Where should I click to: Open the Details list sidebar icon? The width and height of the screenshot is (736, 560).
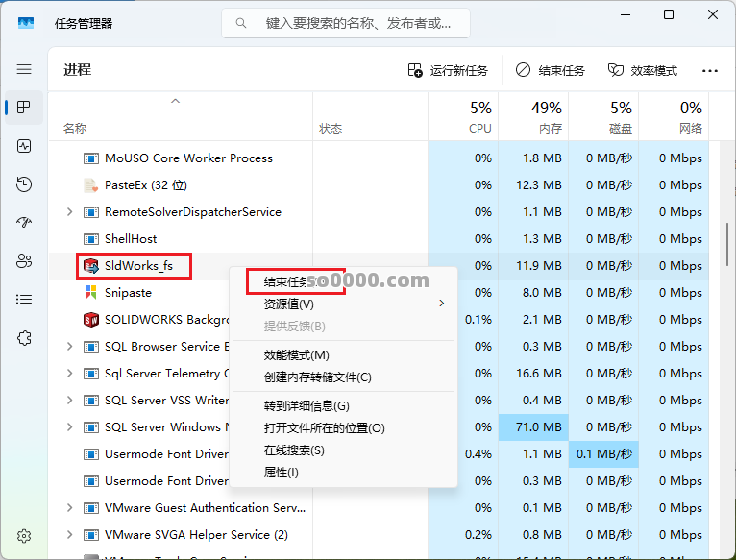coord(24,299)
